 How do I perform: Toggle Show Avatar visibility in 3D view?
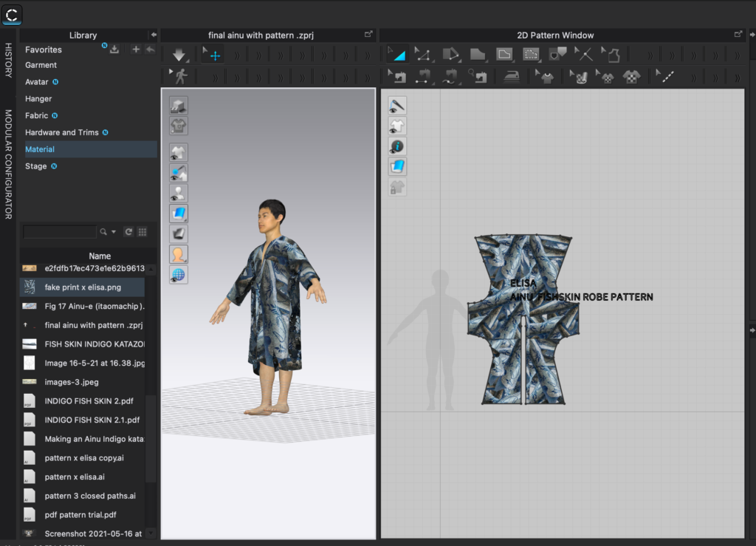178,194
